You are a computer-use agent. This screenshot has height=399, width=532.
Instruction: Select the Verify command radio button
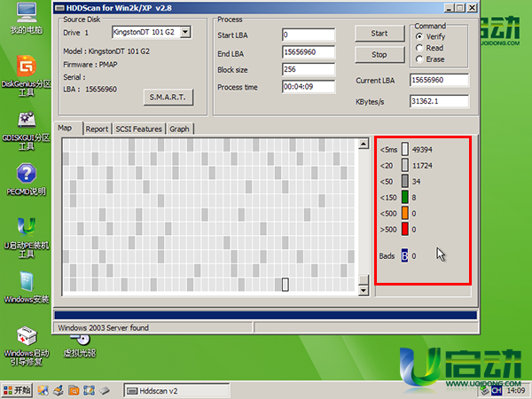coord(419,36)
